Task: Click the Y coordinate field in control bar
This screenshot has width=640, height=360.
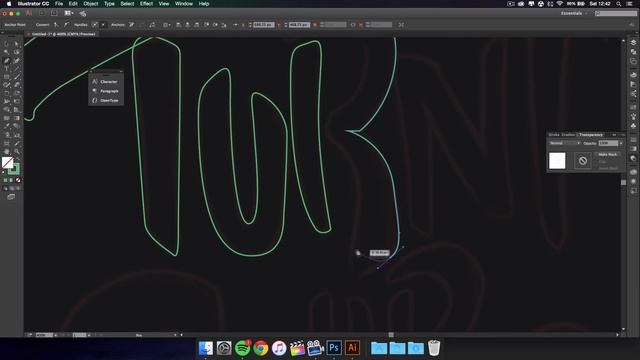Action: 299,25
